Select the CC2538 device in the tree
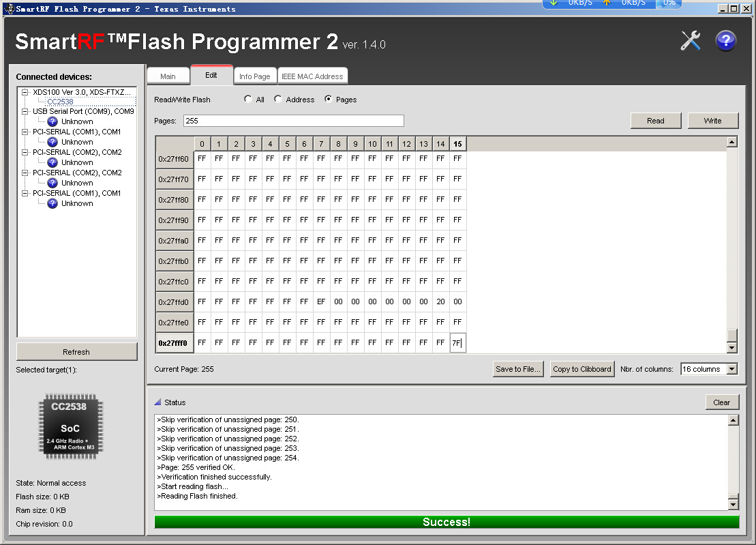This screenshot has height=545, width=756. click(60, 102)
